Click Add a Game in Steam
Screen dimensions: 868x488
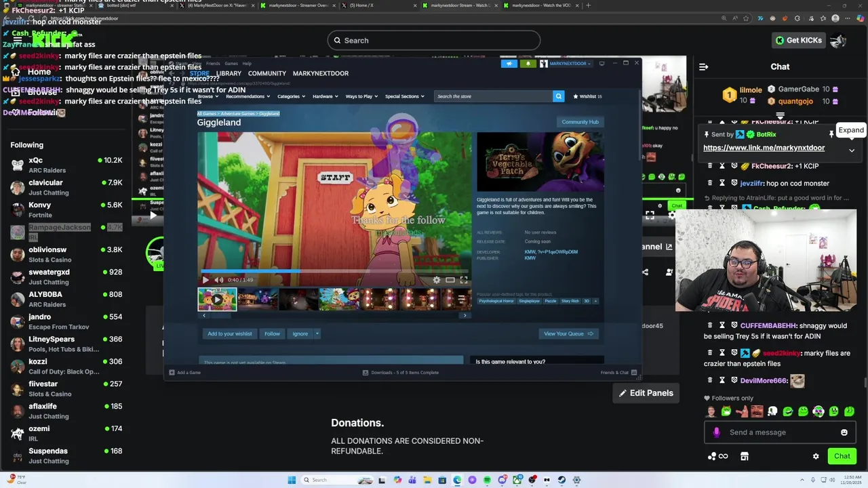tap(185, 372)
